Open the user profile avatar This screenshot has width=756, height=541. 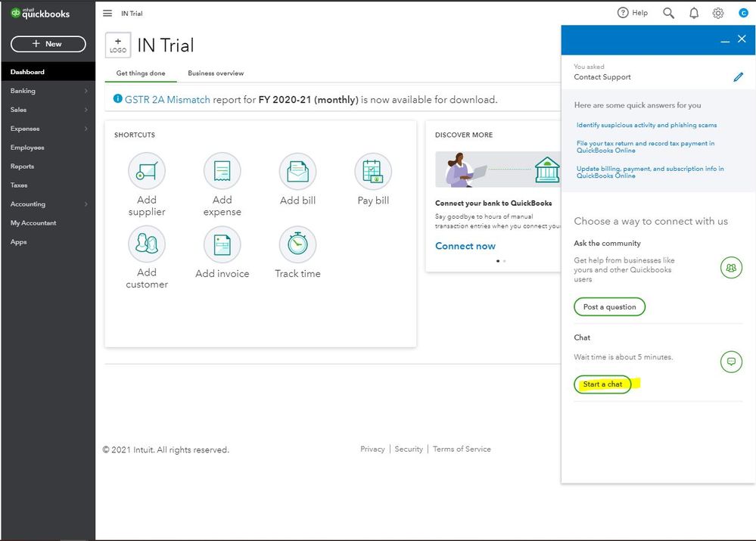(x=743, y=13)
